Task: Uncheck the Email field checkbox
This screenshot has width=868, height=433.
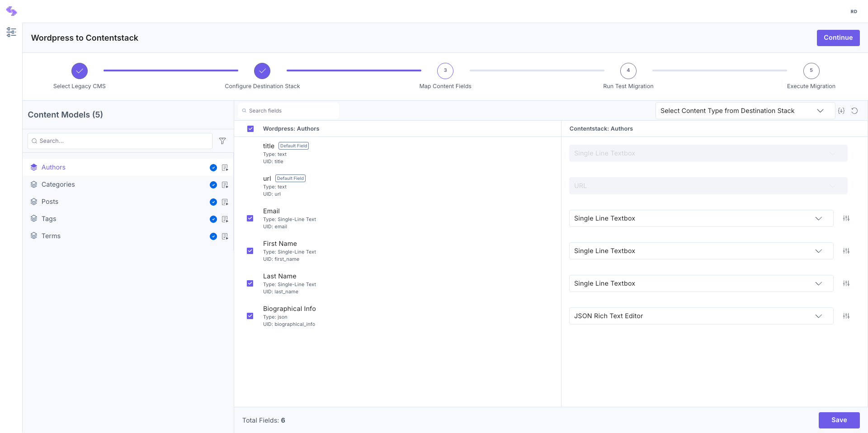Action: point(250,218)
